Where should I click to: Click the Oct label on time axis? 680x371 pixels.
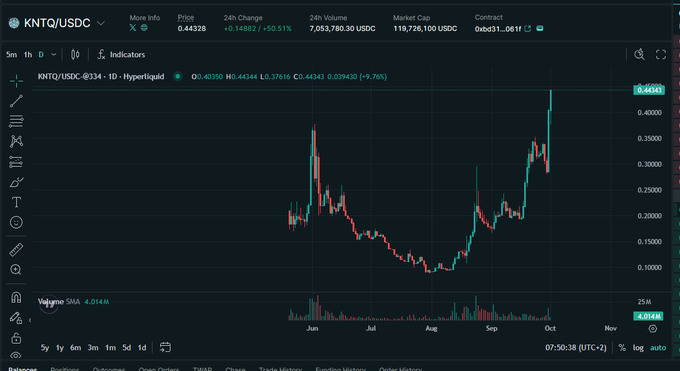click(550, 328)
